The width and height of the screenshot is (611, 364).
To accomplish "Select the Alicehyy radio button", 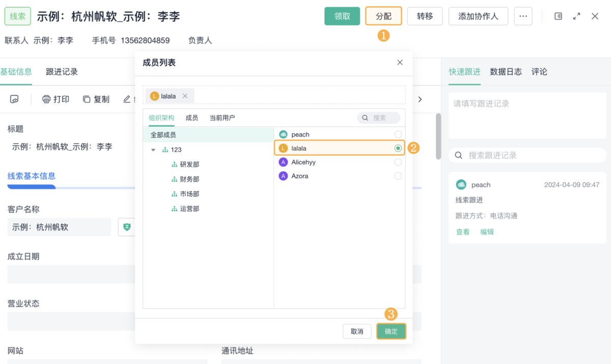I will tap(398, 162).
